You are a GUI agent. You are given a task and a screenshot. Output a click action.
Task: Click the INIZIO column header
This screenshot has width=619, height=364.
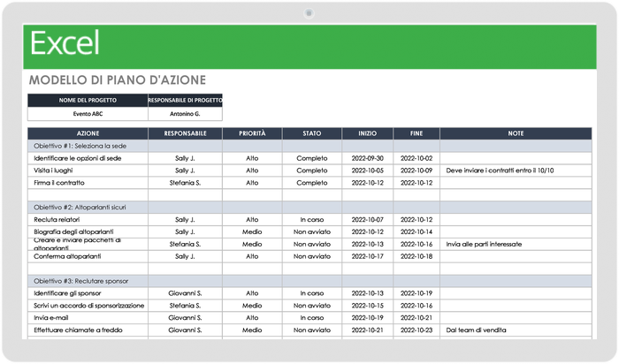point(368,133)
